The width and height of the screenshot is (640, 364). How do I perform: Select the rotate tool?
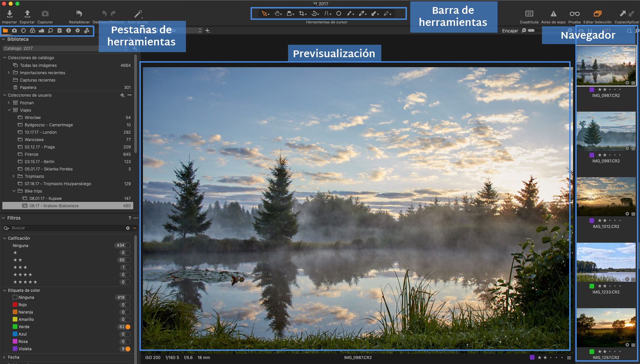[x=315, y=13]
